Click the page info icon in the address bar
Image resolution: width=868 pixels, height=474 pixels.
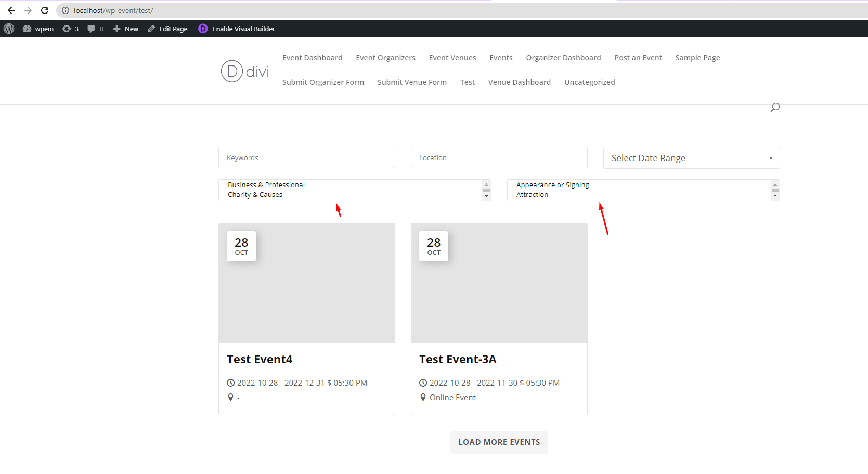click(65, 10)
